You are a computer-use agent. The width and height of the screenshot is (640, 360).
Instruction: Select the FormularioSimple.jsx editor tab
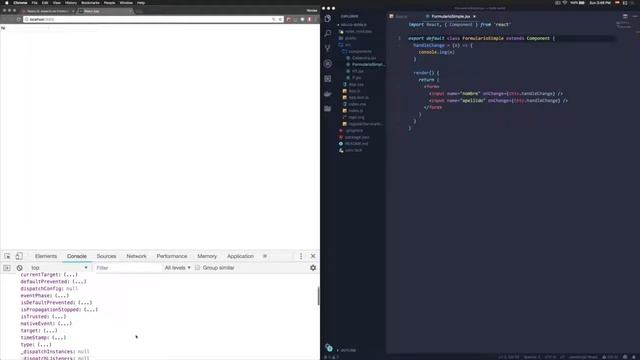(450, 16)
